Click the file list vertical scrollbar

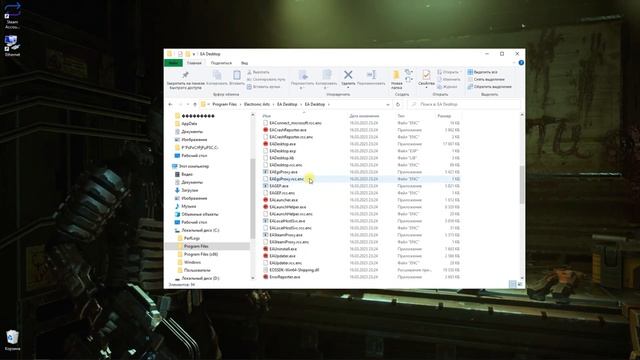click(522, 184)
